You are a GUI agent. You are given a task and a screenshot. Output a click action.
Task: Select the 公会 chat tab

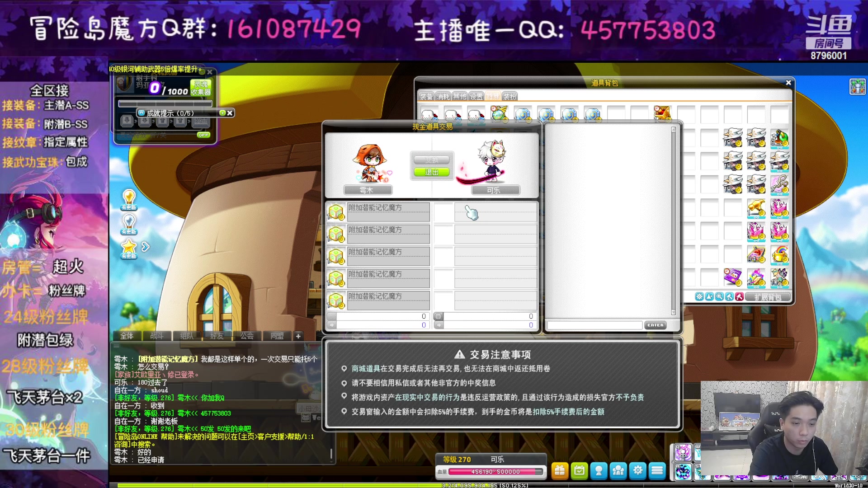coord(247,336)
